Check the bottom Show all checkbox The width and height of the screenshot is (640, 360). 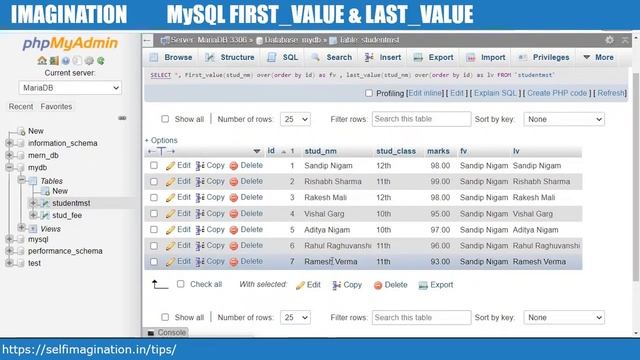(165, 317)
